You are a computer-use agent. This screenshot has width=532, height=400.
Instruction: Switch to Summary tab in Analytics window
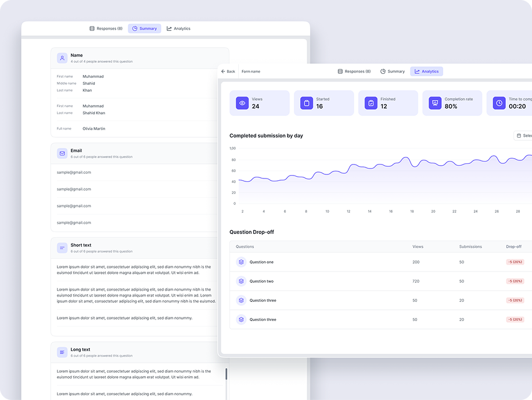click(393, 72)
